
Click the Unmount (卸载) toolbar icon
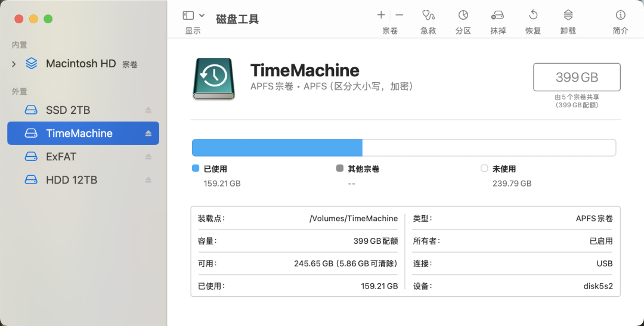pos(568,15)
